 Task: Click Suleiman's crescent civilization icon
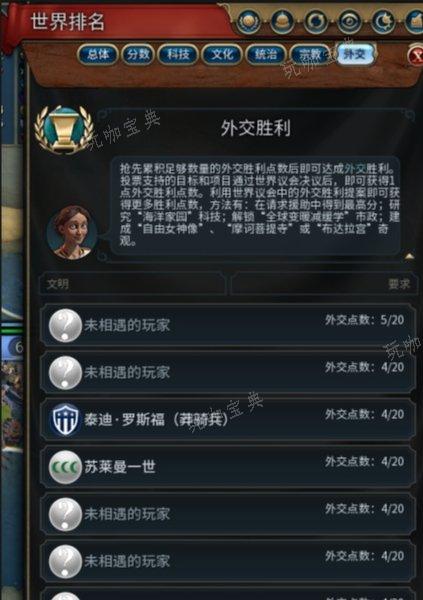tap(65, 467)
